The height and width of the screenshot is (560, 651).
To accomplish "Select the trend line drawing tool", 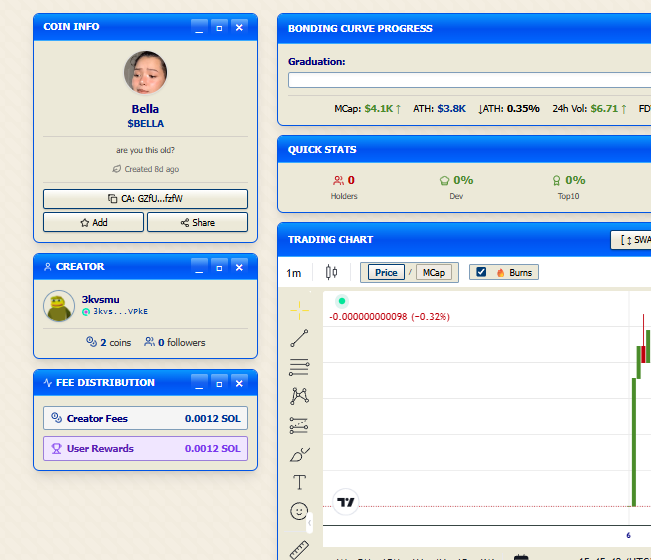I will pyautogui.click(x=299, y=338).
